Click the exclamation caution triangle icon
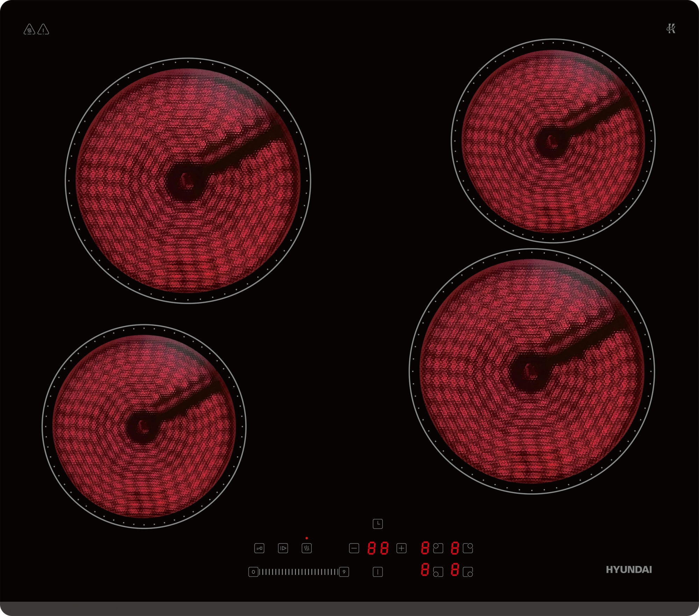This screenshot has width=699, height=616. pos(43,29)
